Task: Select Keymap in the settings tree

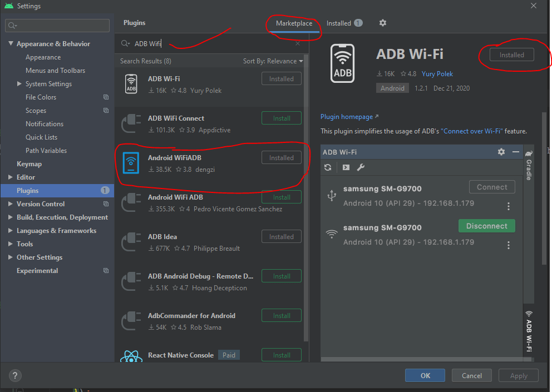Action: [29, 164]
